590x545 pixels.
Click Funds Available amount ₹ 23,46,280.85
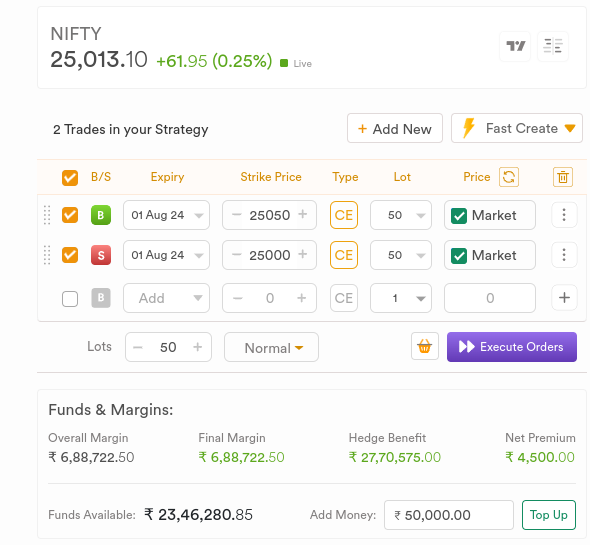point(198,515)
